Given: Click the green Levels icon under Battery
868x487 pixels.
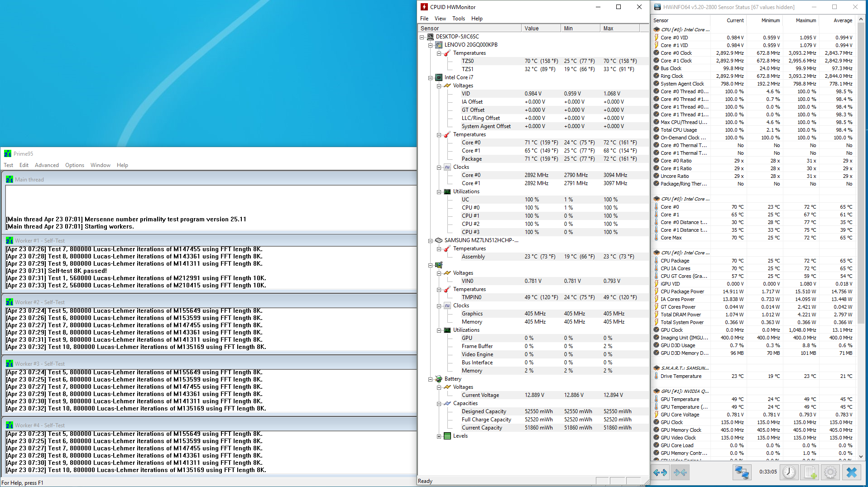Looking at the screenshot, I should click(x=447, y=436).
